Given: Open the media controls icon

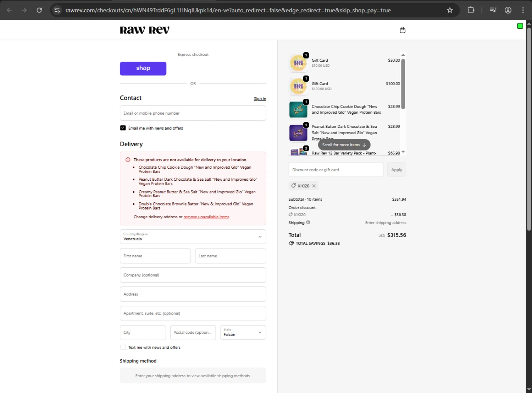Looking at the screenshot, I should pyautogui.click(x=493, y=10).
